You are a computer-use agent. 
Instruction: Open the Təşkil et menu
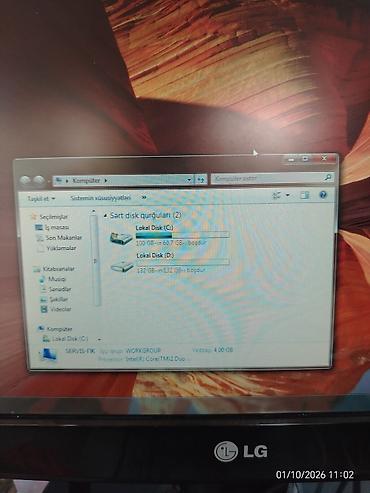pyautogui.click(x=41, y=199)
